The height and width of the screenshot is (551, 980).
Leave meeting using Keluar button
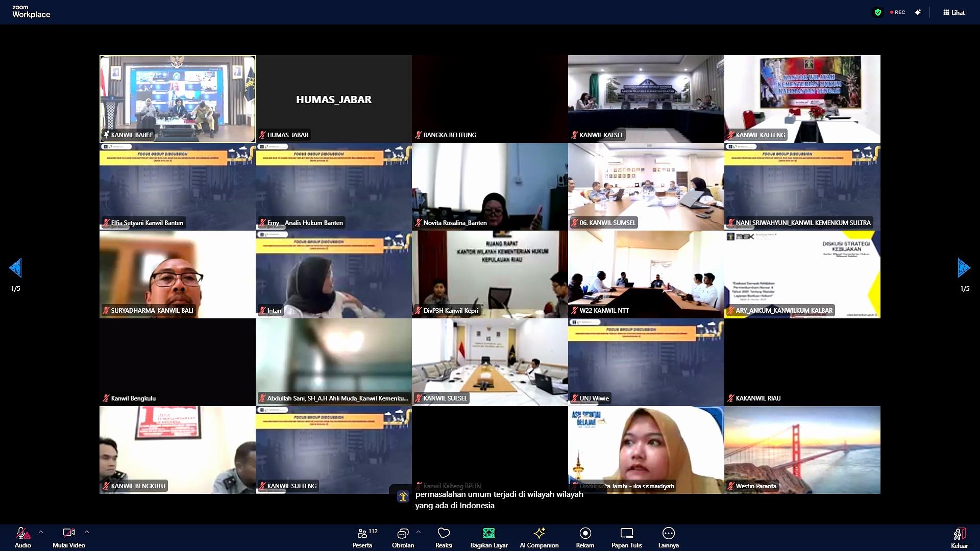point(959,537)
